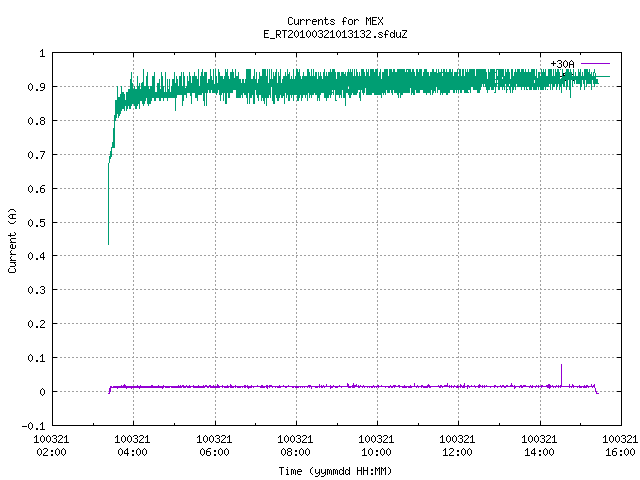Click the "06:00" time label on the x-axis
Image resolution: width=640 pixels, height=480 pixels.
214,452
